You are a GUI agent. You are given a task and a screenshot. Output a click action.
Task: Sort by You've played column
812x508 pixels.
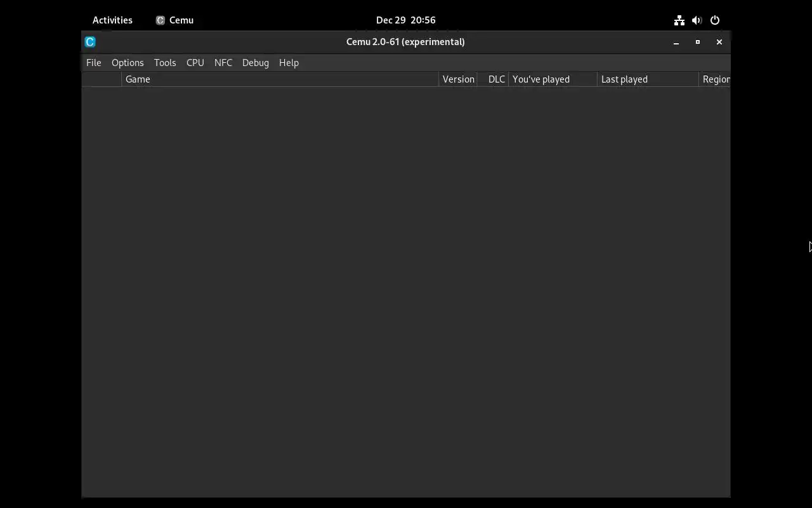tap(553, 79)
